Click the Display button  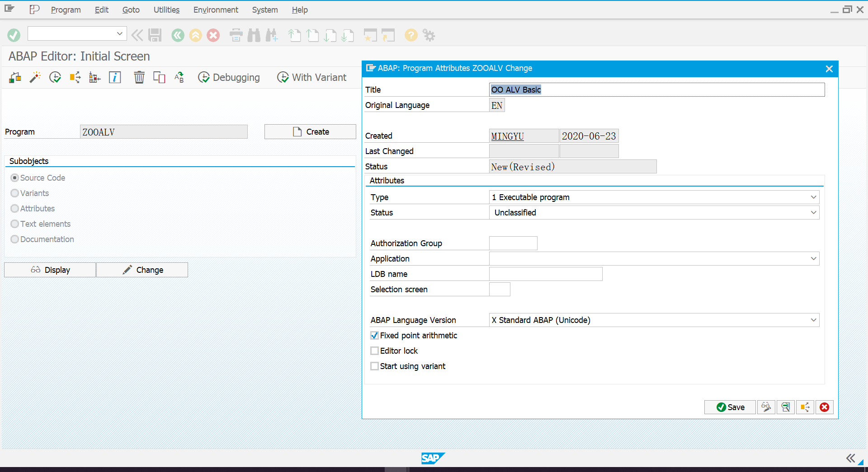point(50,270)
